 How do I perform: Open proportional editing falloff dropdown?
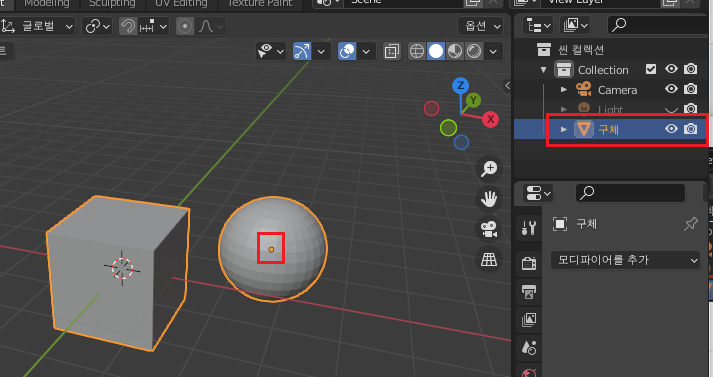211,26
